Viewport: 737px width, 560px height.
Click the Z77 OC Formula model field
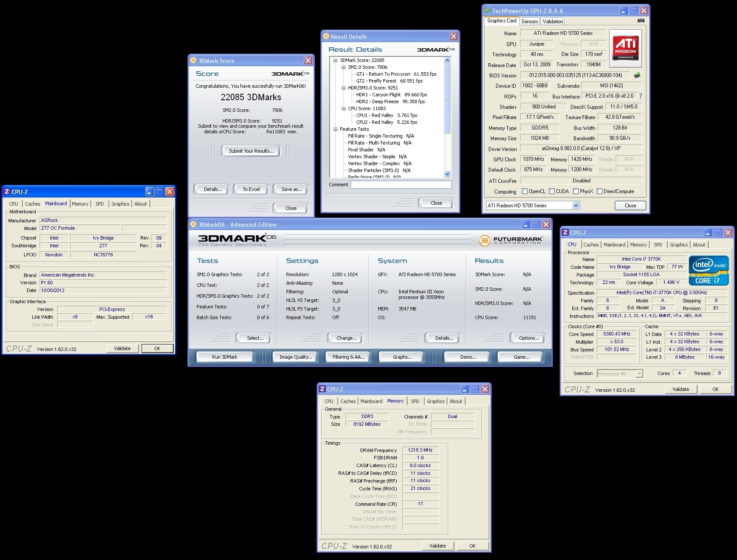click(80, 228)
